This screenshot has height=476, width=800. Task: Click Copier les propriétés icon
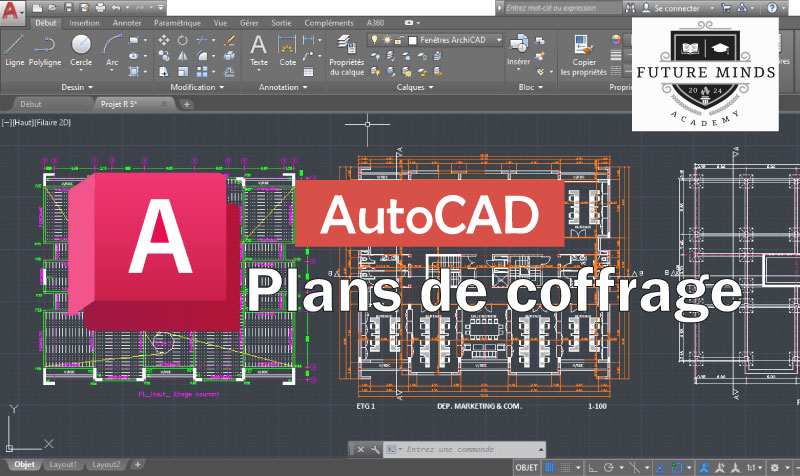click(584, 55)
